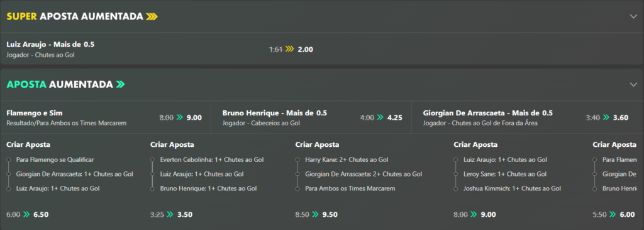Image resolution: width=644 pixels, height=230 pixels.
Task: Click Super Aposta Aumentada yellow header arrows
Action: pos(152,16)
